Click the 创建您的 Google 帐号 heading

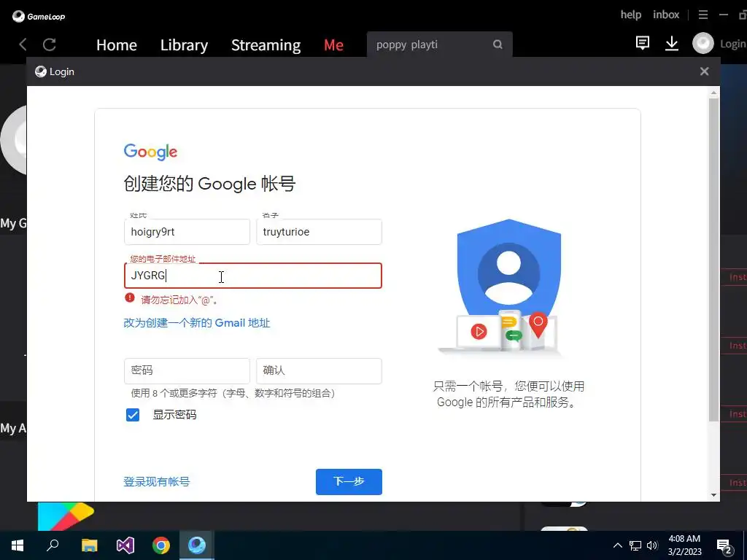[209, 184]
